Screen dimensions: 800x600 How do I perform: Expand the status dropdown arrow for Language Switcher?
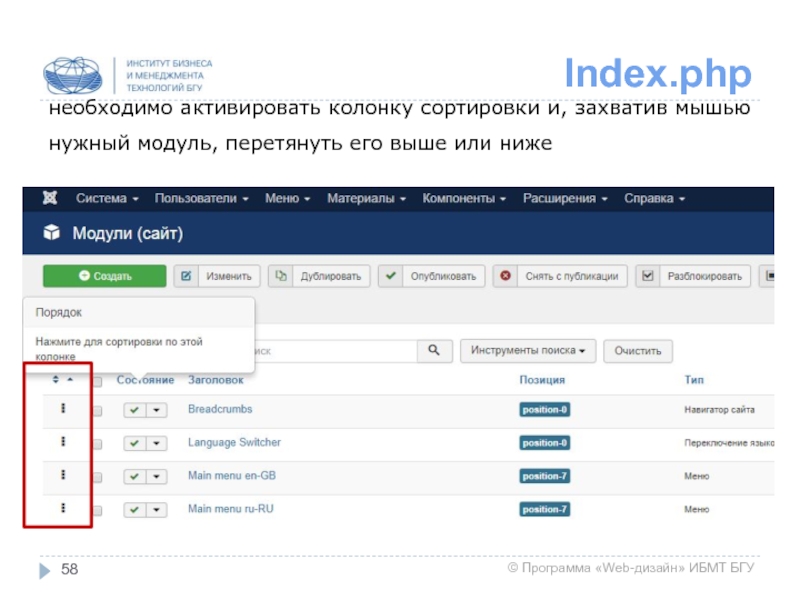(x=156, y=443)
